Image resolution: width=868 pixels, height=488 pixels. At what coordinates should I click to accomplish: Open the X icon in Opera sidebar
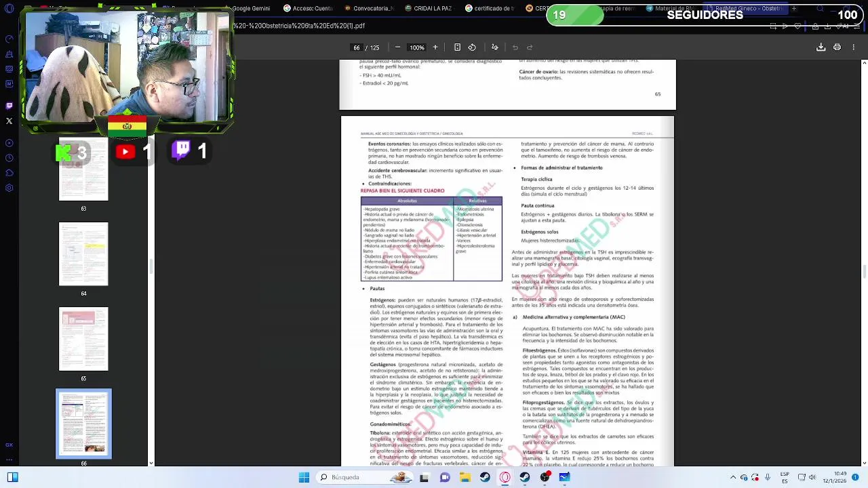(9, 121)
